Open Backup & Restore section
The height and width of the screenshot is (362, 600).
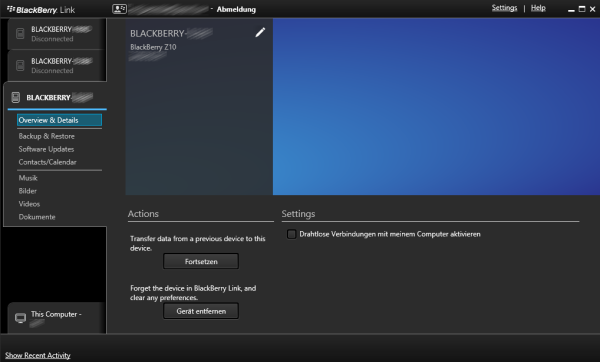tap(47, 136)
